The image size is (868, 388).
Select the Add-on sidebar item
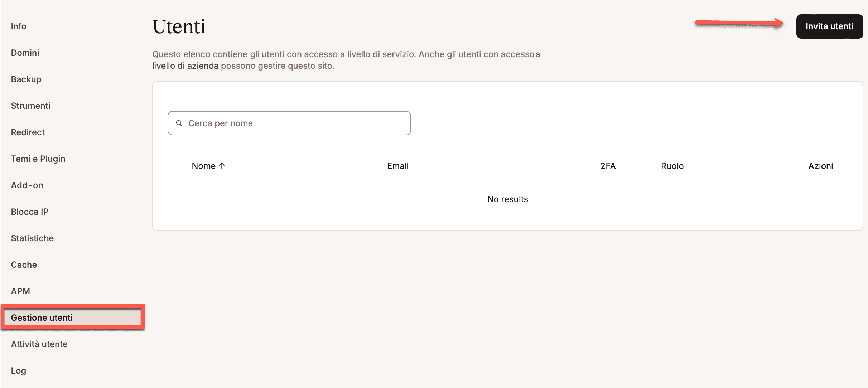click(x=27, y=185)
